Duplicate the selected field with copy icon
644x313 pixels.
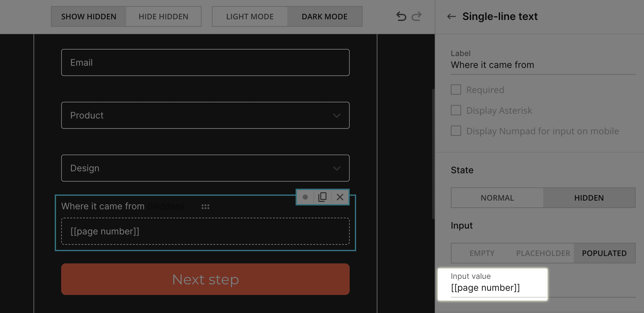(x=322, y=197)
